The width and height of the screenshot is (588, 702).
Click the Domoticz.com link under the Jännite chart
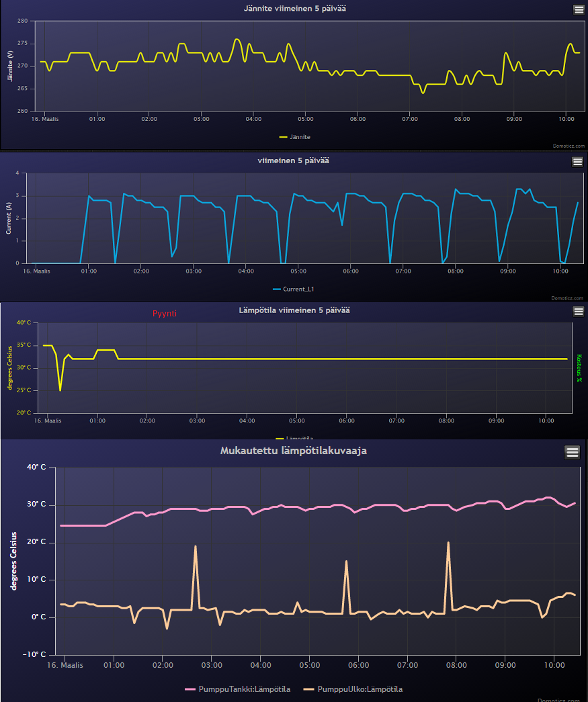(x=569, y=146)
